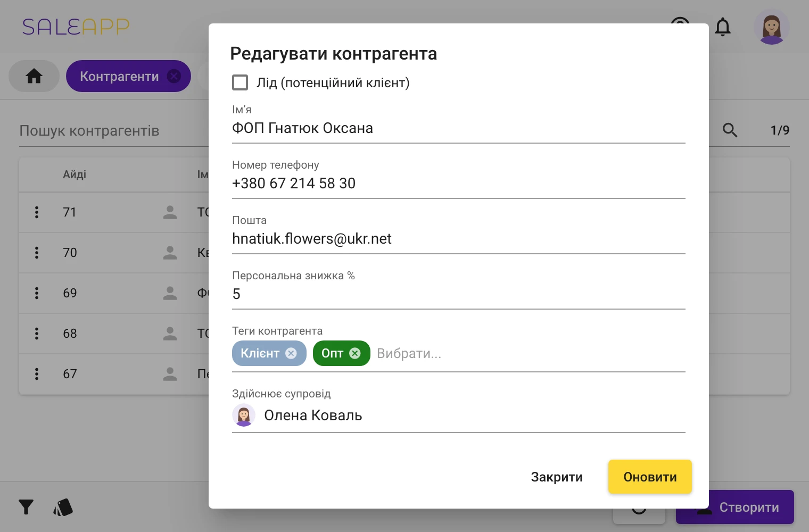This screenshot has height=532, width=809.
Task: Remove the Опт tag
Action: [355, 353]
